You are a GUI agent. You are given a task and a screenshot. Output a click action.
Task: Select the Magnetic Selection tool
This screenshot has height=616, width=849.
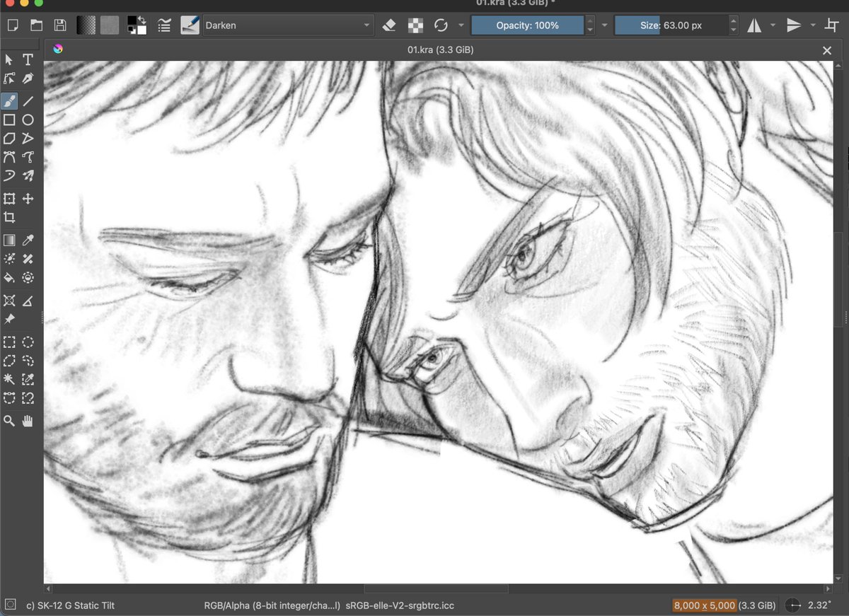[x=28, y=397]
